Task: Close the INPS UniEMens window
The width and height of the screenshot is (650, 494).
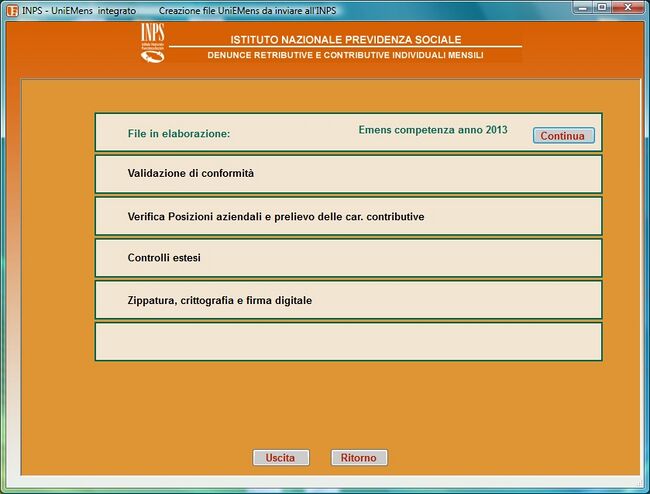Action: click(x=630, y=7)
